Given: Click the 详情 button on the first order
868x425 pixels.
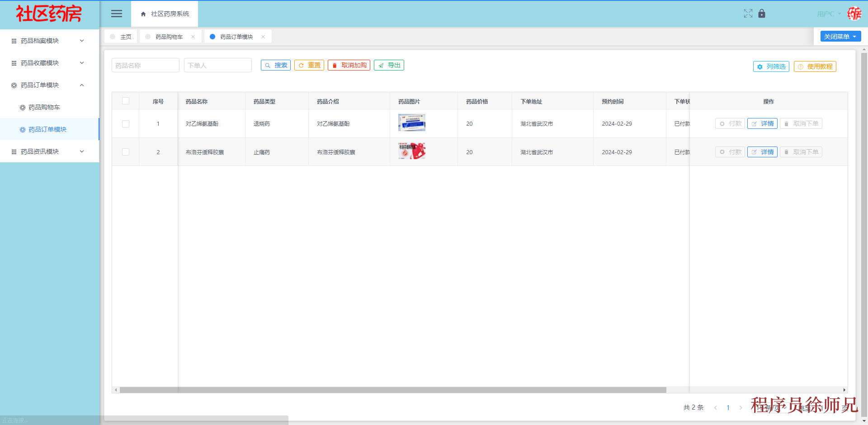Looking at the screenshot, I should tap(762, 123).
